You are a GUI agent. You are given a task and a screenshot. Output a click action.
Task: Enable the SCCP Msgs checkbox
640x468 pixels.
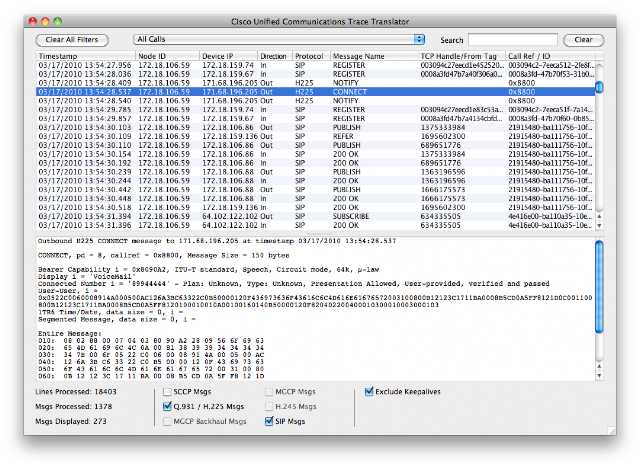(167, 392)
